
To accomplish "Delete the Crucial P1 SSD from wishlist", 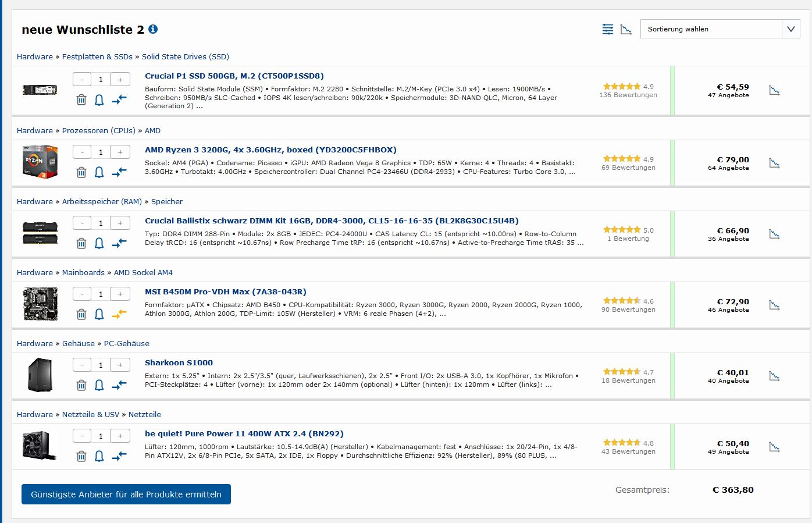I will click(81, 100).
